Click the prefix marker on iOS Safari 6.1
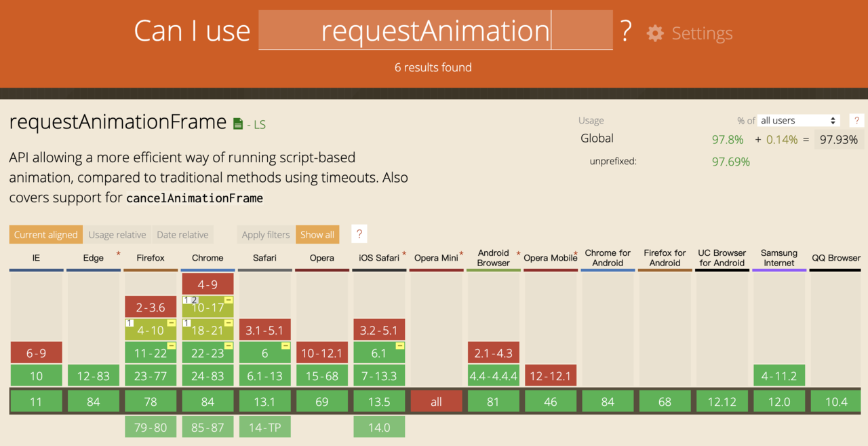Viewport: 868px width, 446px height. 400,346
